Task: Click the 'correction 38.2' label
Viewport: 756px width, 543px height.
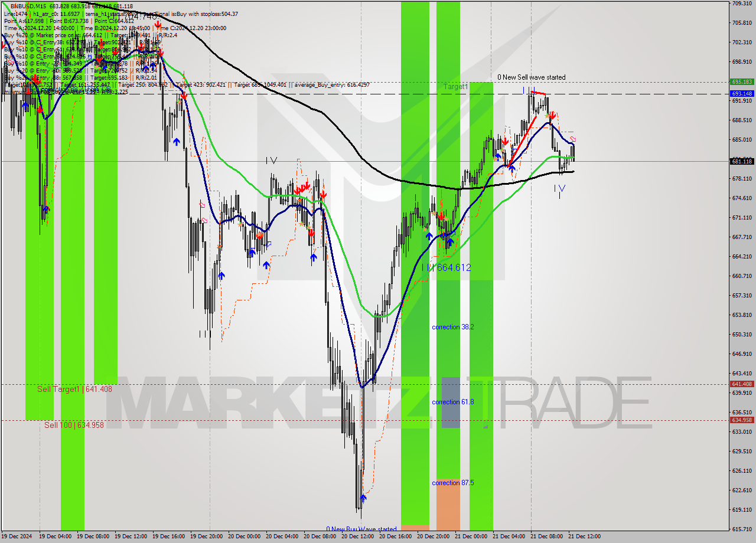Action: (x=452, y=327)
